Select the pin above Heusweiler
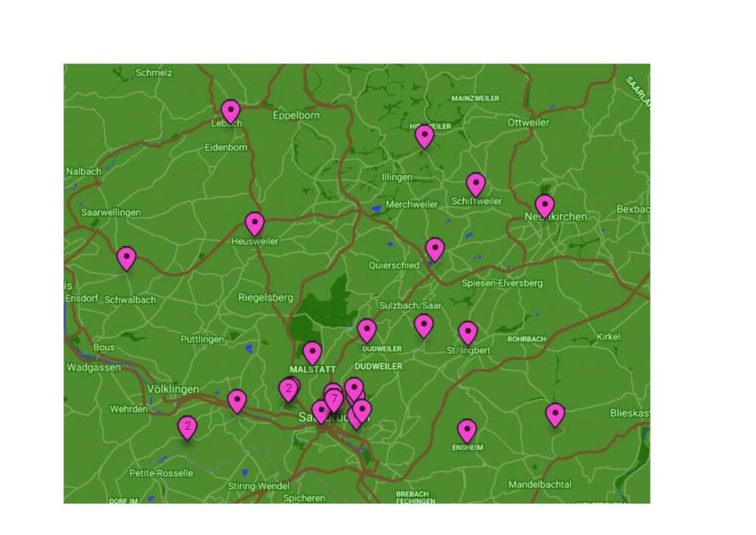The image size is (756, 535). [255, 224]
